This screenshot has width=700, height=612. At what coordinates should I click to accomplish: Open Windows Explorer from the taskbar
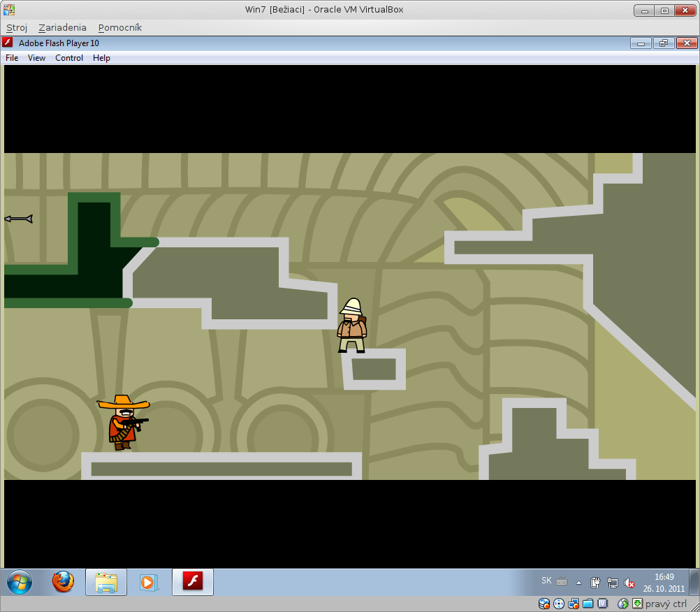pyautogui.click(x=105, y=582)
